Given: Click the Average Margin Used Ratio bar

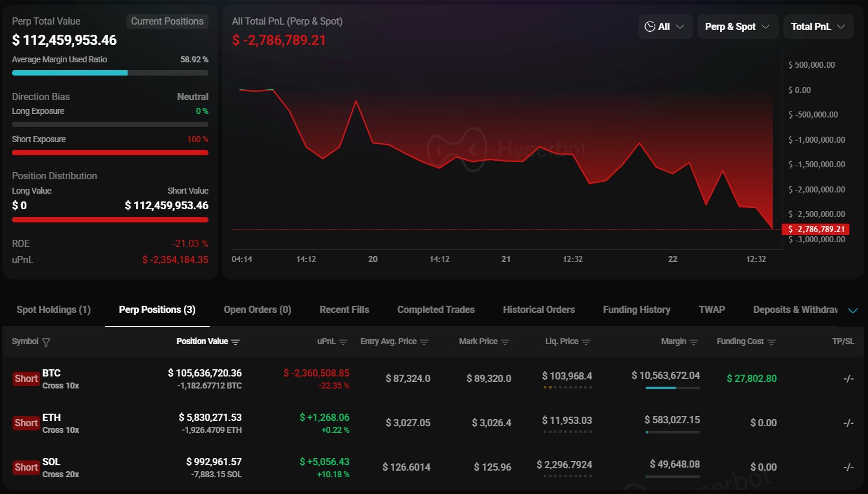Looking at the screenshot, I should pyautogui.click(x=110, y=73).
